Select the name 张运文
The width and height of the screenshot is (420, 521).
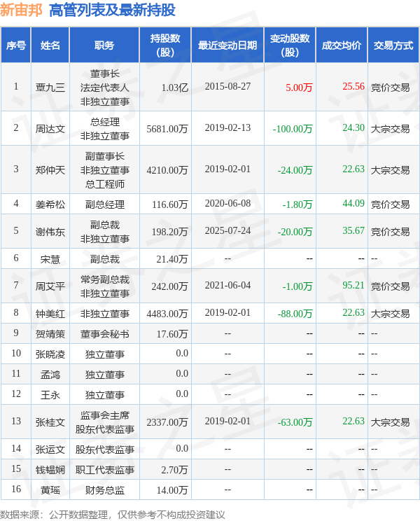tap(50, 449)
